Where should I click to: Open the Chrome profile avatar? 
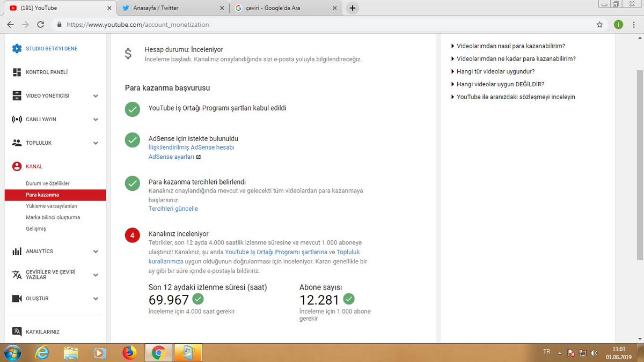coord(619,25)
